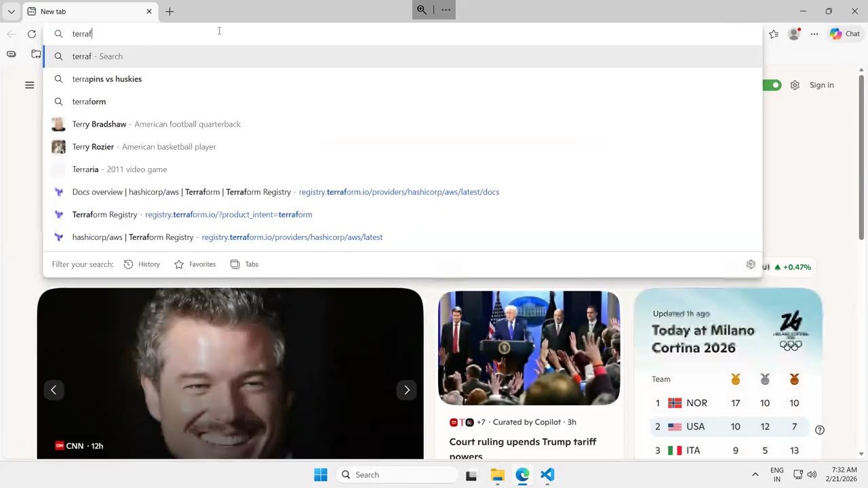
Task: Filter search by Favorites
Action: click(195, 264)
